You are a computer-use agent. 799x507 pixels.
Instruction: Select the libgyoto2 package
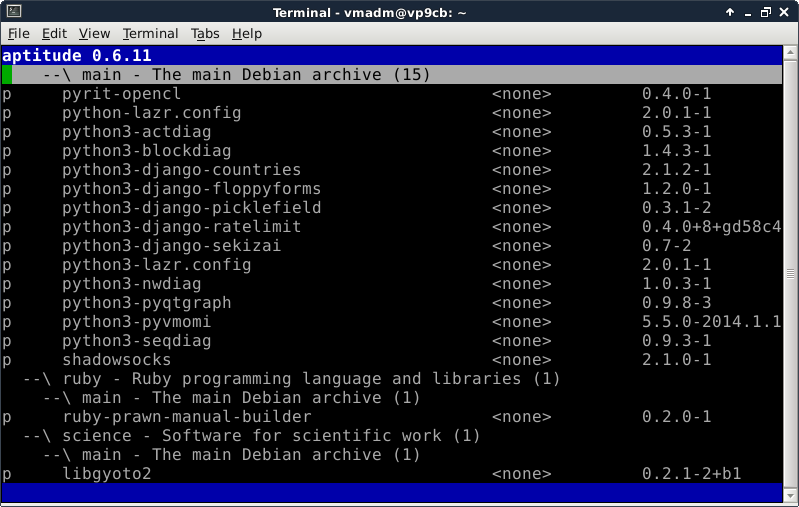click(x=106, y=474)
